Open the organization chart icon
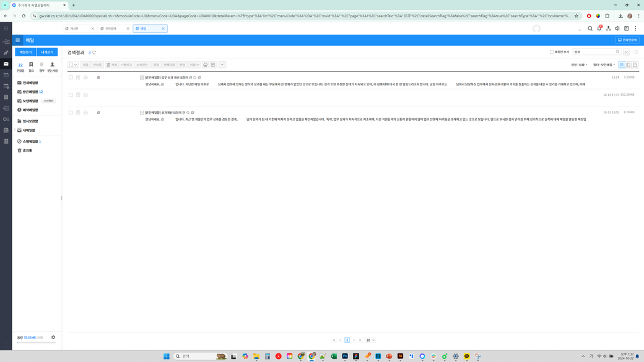644x362 pixels. [608, 28]
